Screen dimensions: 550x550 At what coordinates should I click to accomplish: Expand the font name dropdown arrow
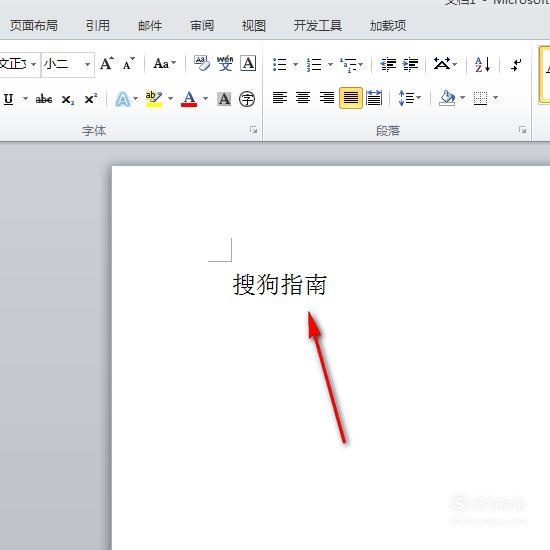[34, 64]
